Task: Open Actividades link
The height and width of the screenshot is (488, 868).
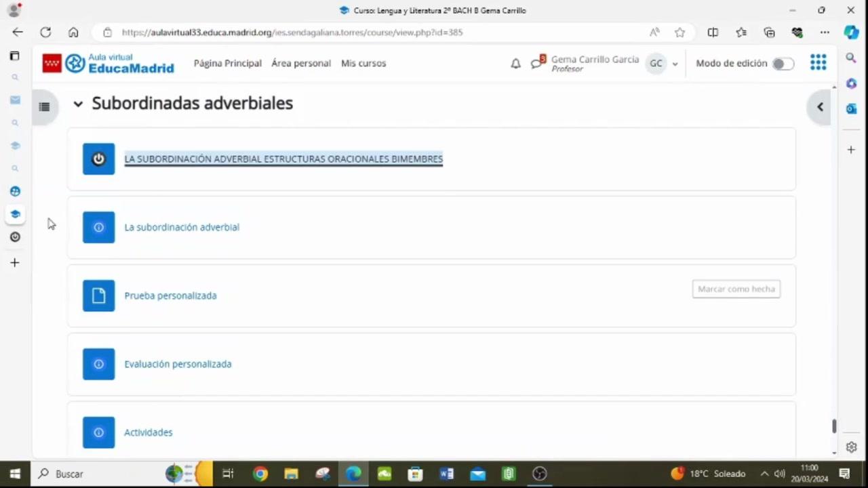Action: pyautogui.click(x=149, y=432)
